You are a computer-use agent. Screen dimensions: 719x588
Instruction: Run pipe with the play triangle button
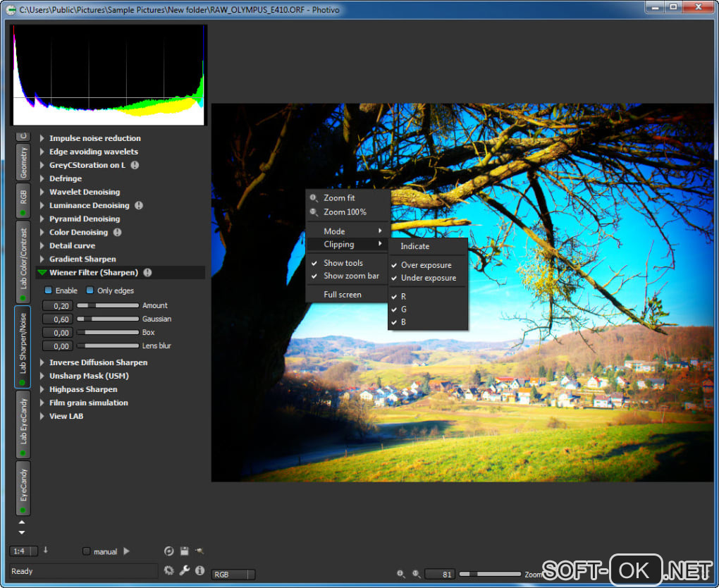(127, 551)
